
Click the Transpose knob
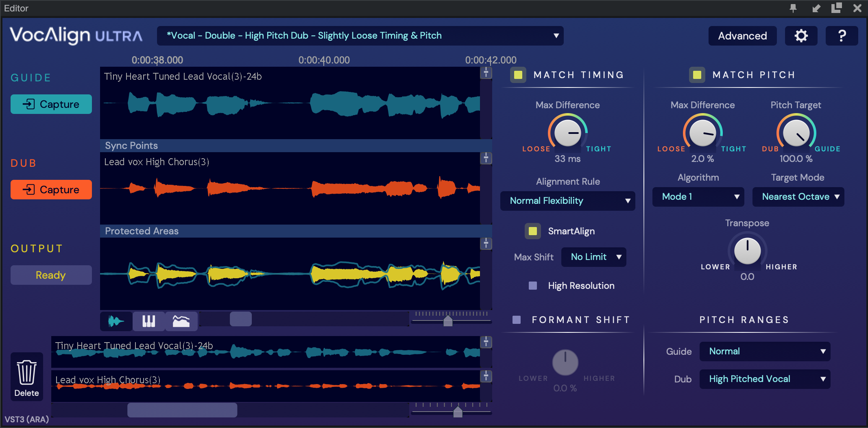747,251
